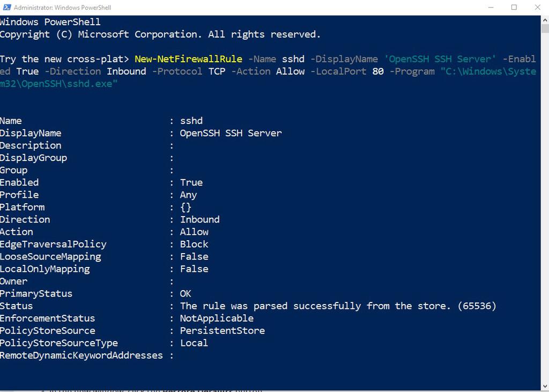Maximize the PowerShell window

(513, 8)
